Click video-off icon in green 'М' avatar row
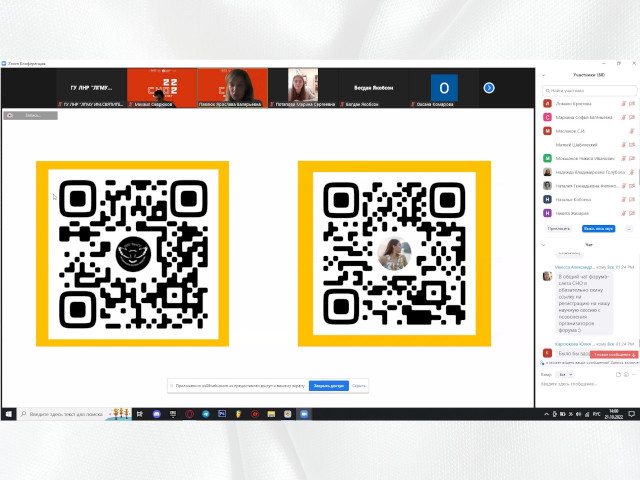Screen dimensions: 640x480 pos(632,158)
